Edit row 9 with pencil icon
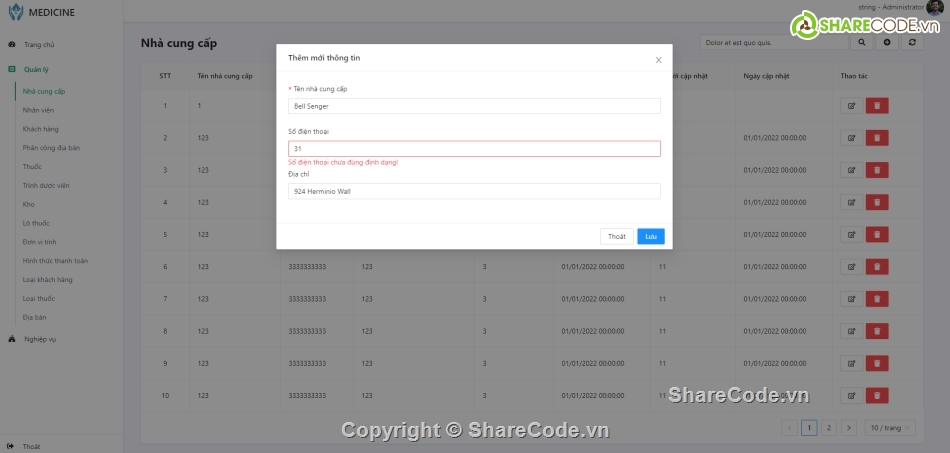The image size is (950, 453). [851, 363]
